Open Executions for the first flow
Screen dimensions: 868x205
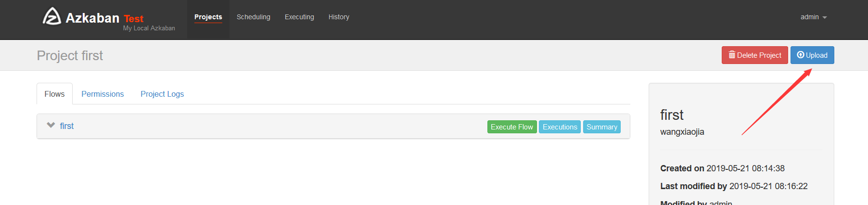point(560,127)
